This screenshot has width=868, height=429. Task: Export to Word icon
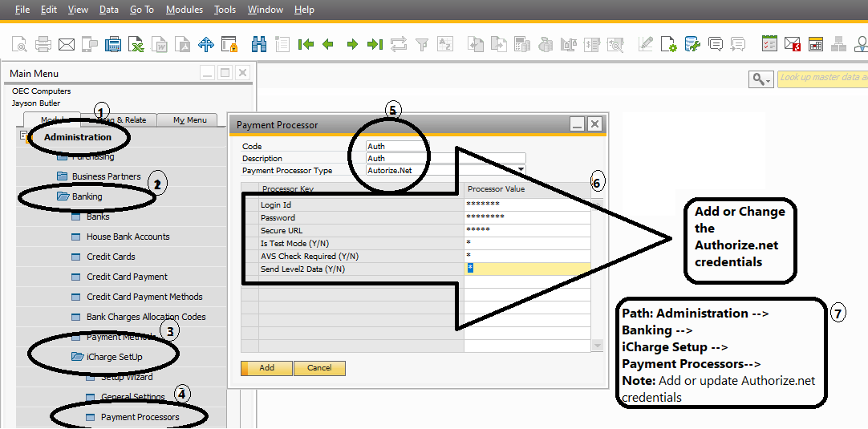pos(160,44)
